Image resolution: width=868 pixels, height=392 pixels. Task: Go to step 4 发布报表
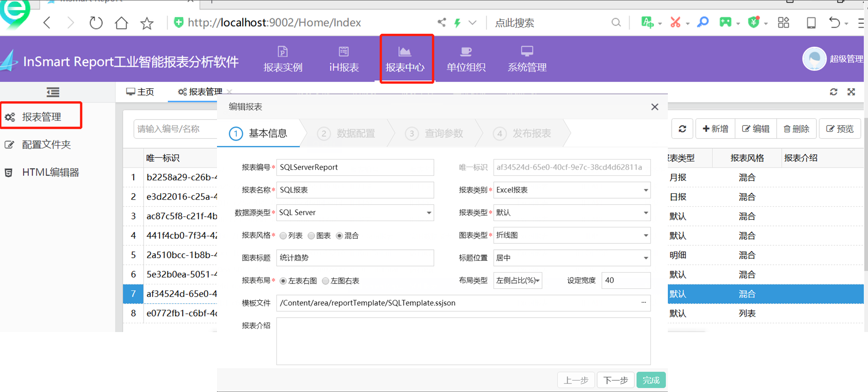tap(522, 133)
